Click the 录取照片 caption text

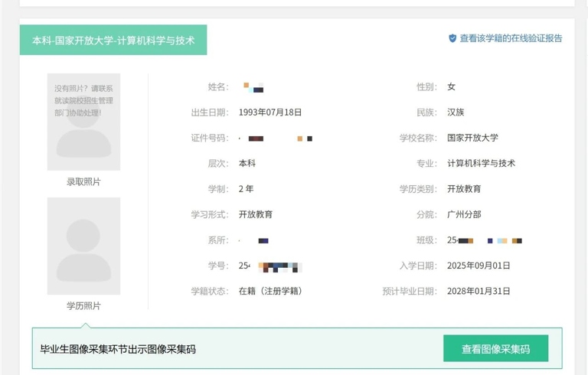click(83, 182)
